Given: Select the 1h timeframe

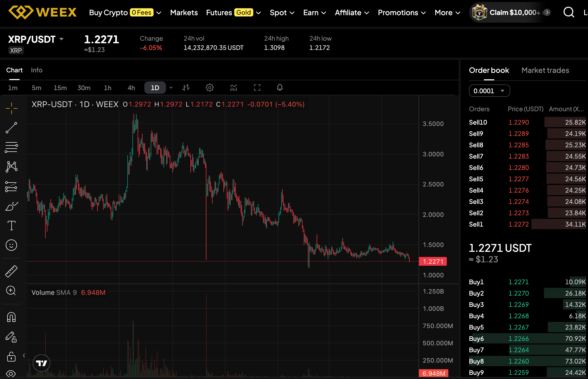Looking at the screenshot, I should click(107, 88).
